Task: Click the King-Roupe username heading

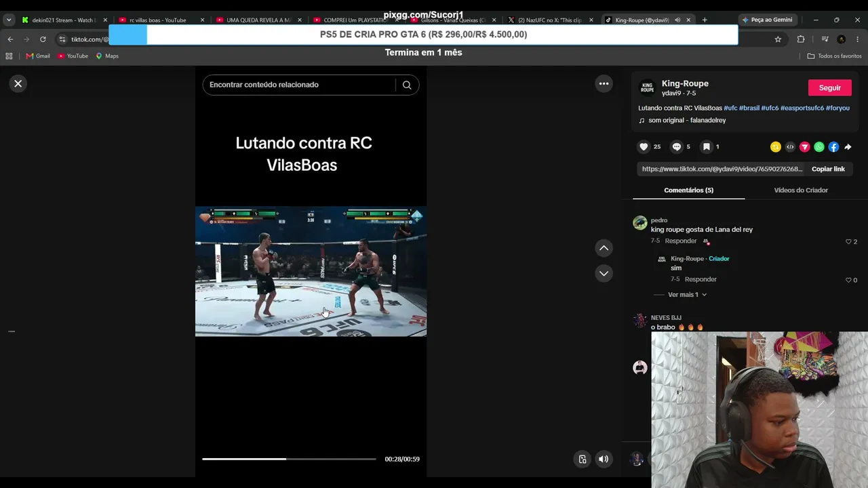Action: pyautogui.click(x=685, y=83)
